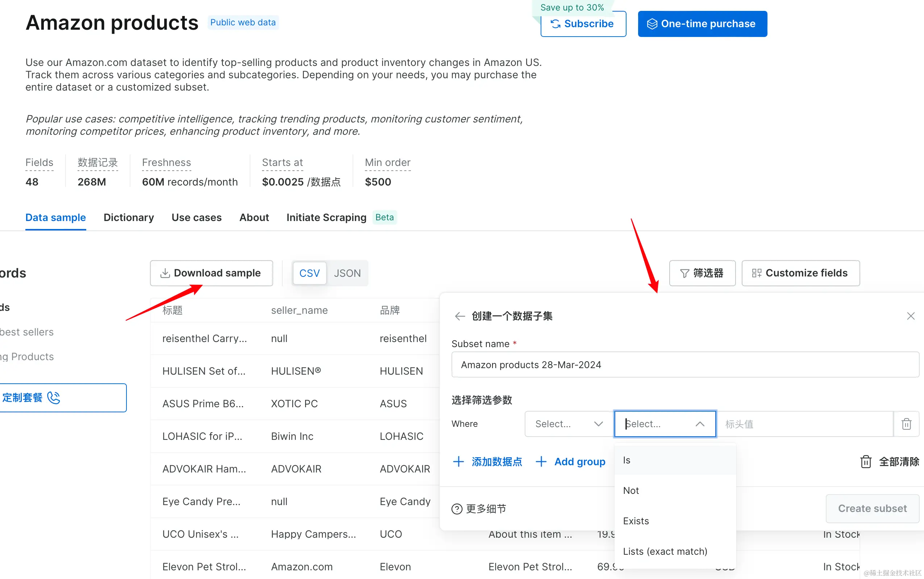The height and width of the screenshot is (579, 924).
Task: Switch to the Dictionary tab
Action: pos(129,217)
